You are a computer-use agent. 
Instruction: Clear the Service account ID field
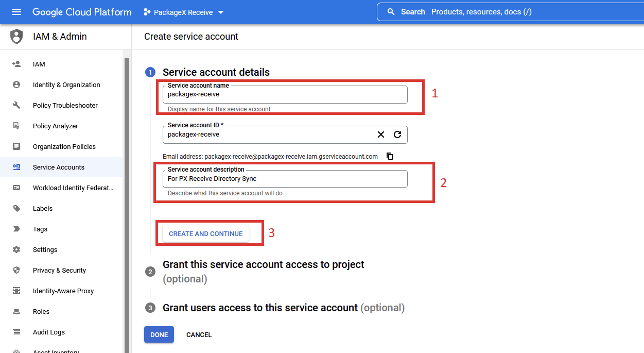(381, 135)
